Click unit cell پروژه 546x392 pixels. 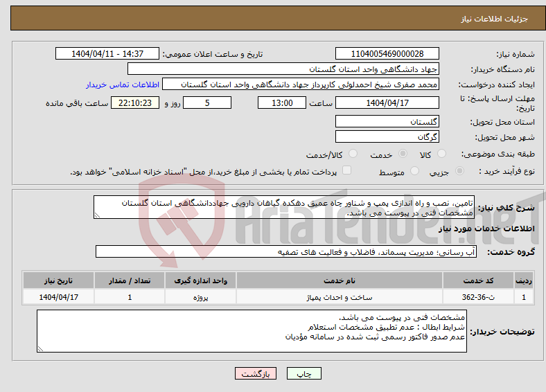pos(200,297)
